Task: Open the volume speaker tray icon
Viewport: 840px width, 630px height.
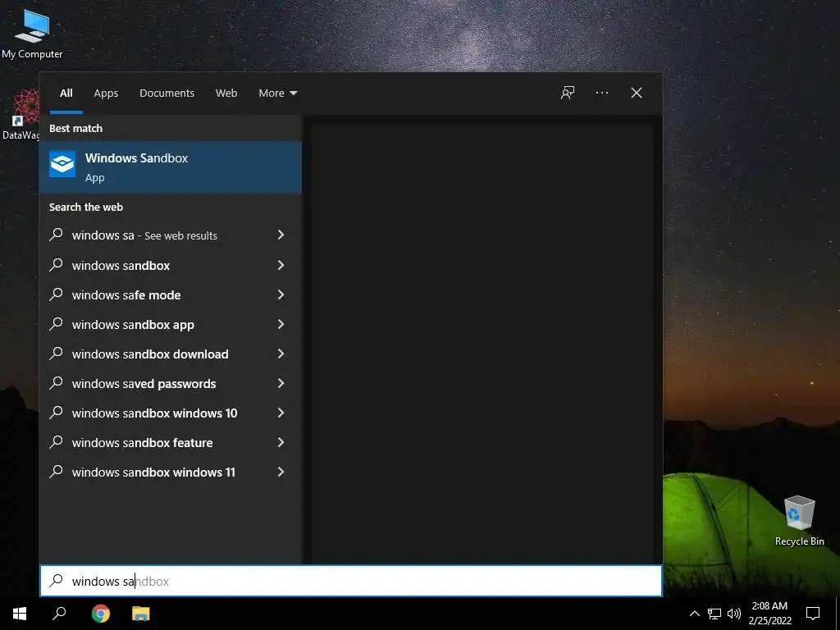Action: (733, 614)
